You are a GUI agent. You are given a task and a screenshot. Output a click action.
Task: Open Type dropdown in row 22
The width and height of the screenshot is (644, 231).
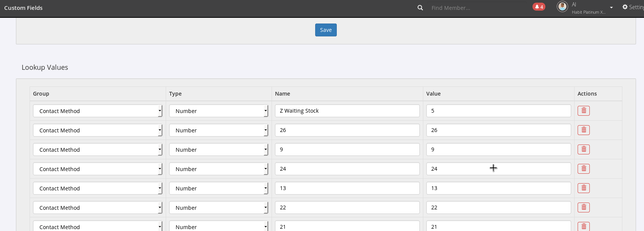218,207
